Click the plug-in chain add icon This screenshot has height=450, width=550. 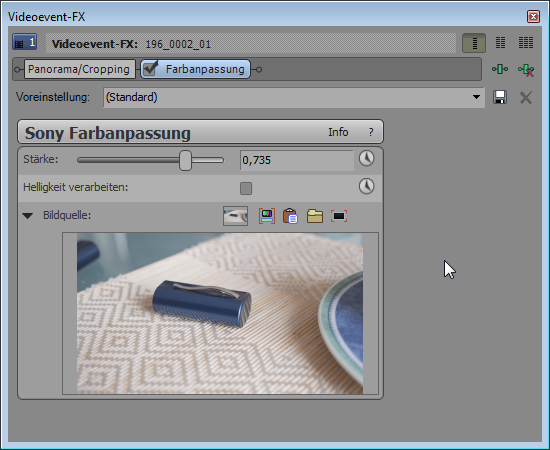[x=500, y=69]
